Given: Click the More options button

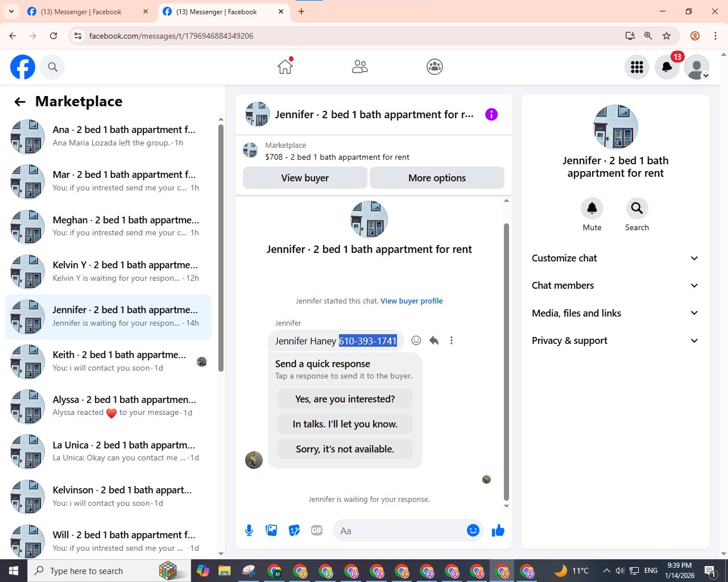Looking at the screenshot, I should pos(437,178).
